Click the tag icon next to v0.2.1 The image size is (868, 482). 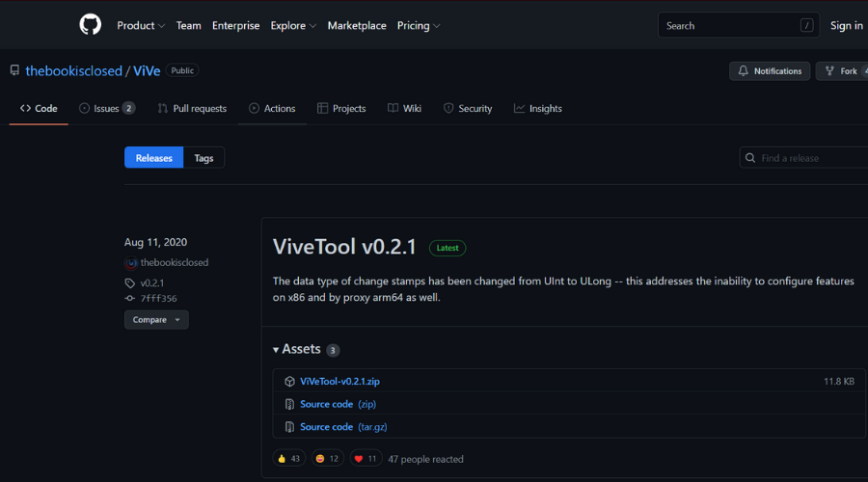[x=130, y=283]
